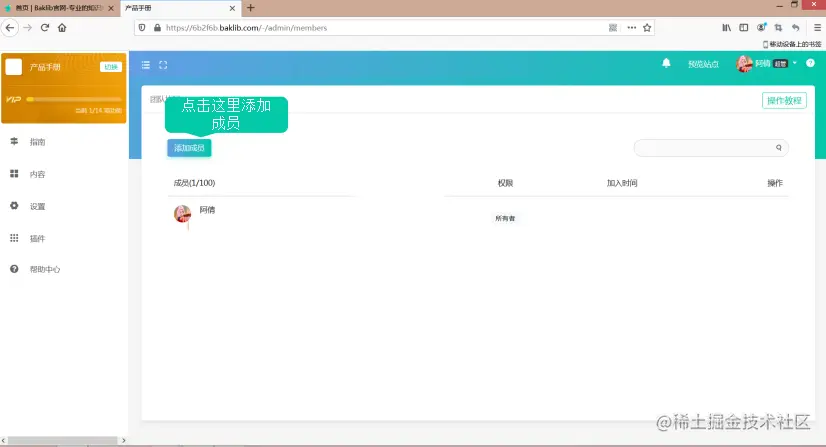Close the 产品手册 browser tab

tap(232, 8)
